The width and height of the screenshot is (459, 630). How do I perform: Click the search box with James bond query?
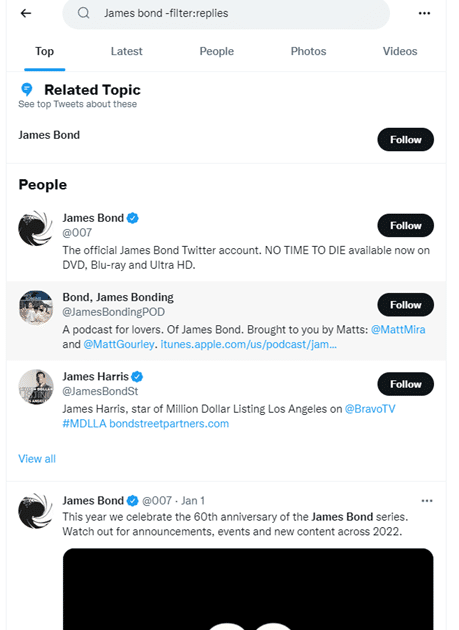click(226, 13)
